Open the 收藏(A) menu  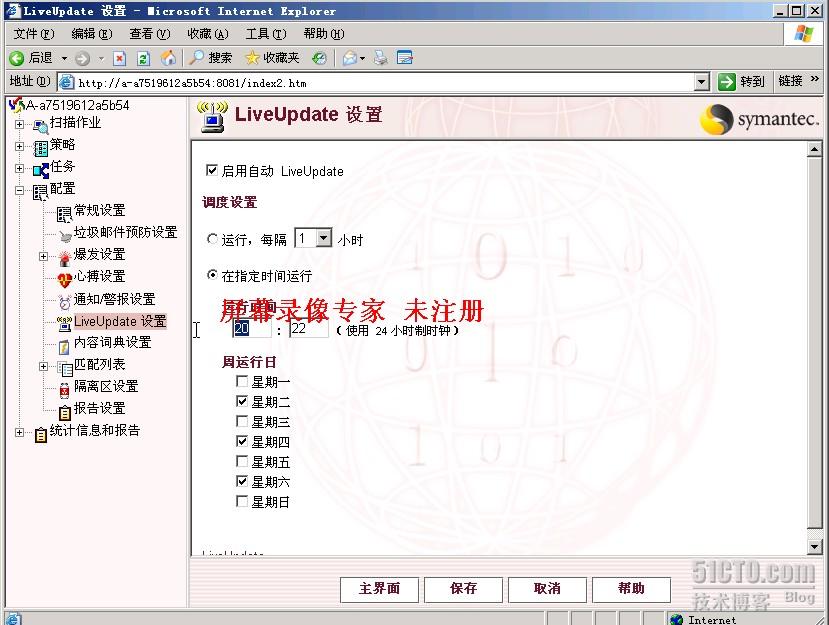point(208,34)
